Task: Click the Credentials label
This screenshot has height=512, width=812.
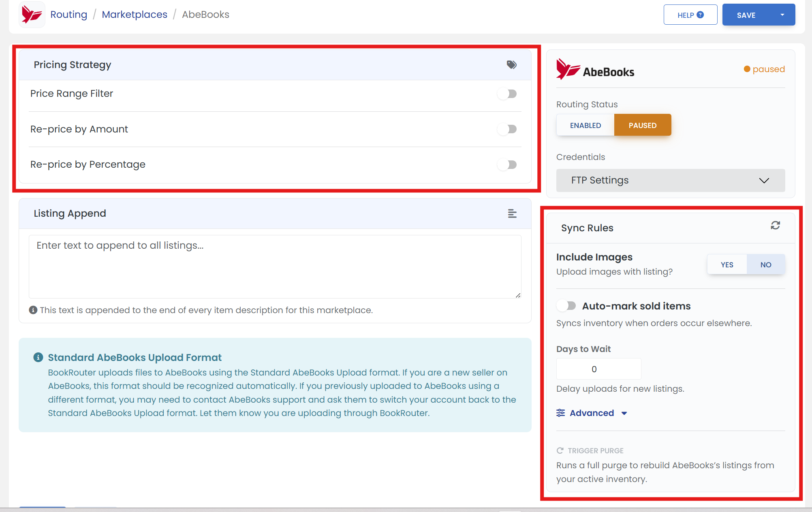Action: [581, 157]
